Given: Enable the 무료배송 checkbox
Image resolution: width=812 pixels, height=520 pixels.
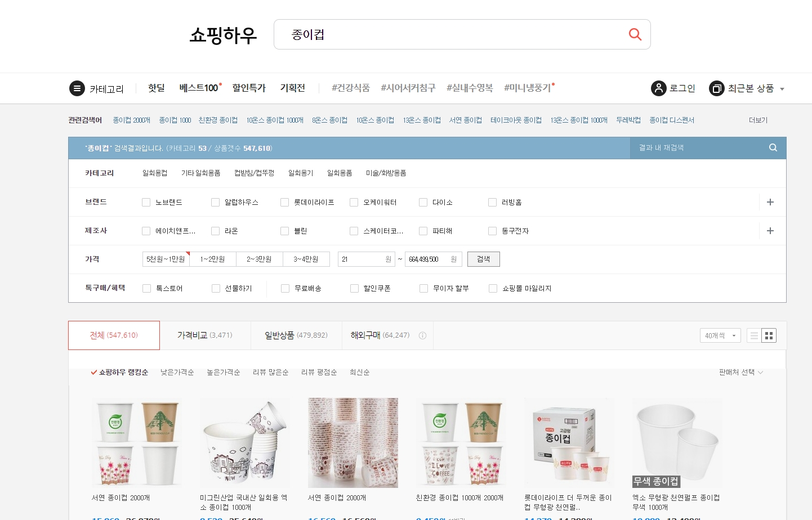Looking at the screenshot, I should click(x=285, y=288).
